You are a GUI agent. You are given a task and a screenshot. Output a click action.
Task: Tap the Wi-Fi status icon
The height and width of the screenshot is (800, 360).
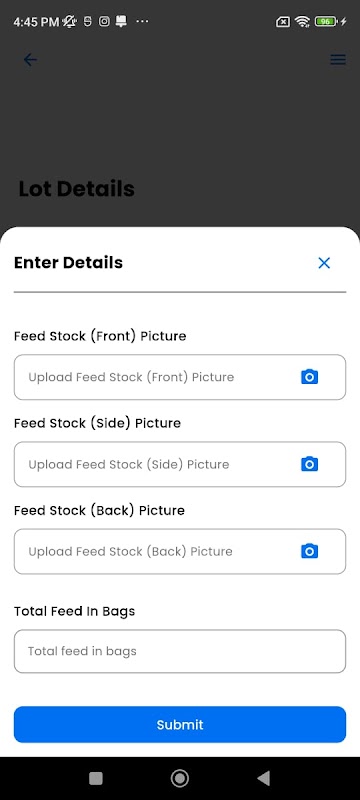click(x=302, y=21)
